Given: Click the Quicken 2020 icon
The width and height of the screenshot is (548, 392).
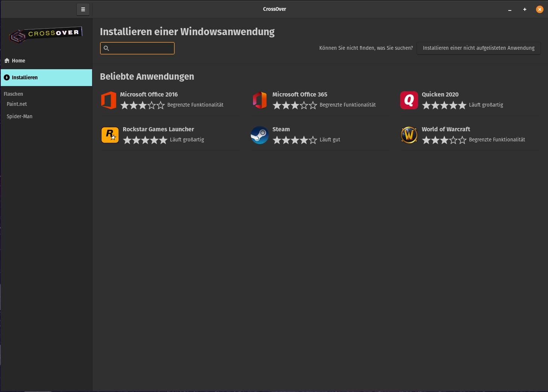Looking at the screenshot, I should point(409,100).
